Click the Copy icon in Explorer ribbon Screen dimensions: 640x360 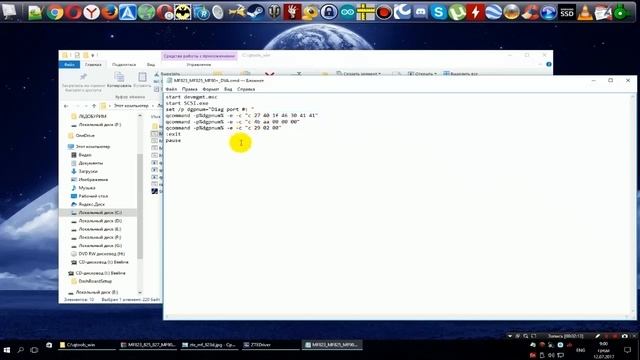(119, 80)
